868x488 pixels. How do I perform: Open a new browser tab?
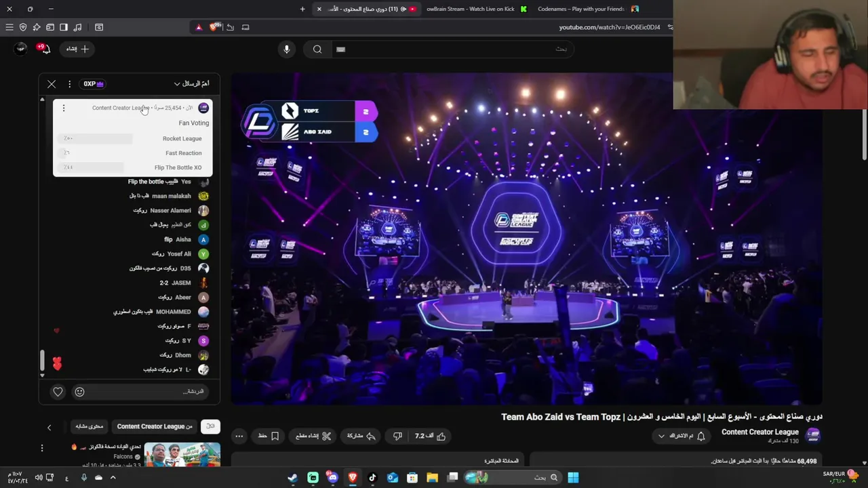point(302,9)
